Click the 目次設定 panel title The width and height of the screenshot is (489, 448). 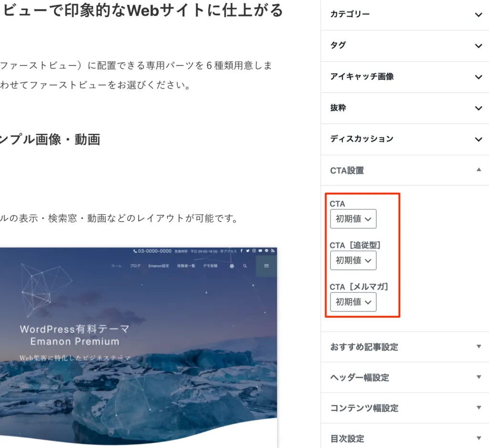[347, 438]
